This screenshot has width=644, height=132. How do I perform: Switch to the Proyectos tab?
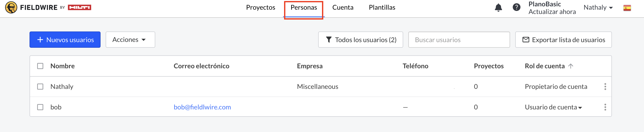pyautogui.click(x=260, y=8)
